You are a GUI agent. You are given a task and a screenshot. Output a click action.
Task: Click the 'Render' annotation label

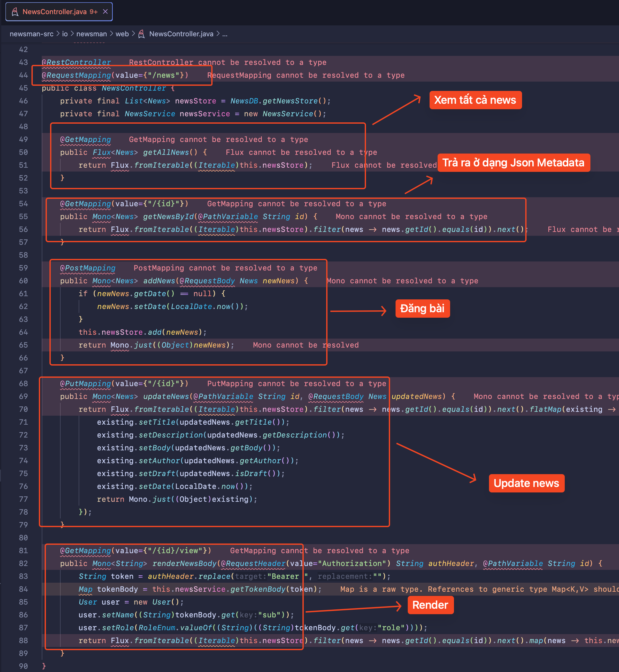pyautogui.click(x=430, y=605)
